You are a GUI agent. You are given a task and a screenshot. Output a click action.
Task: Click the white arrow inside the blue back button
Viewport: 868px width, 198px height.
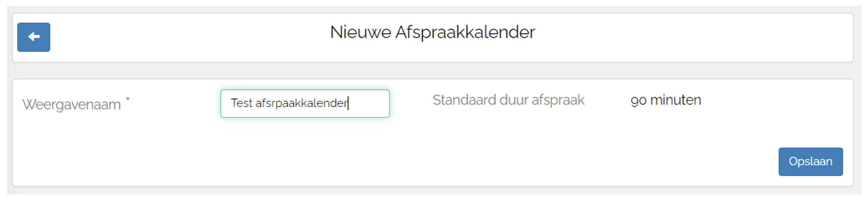click(x=34, y=37)
